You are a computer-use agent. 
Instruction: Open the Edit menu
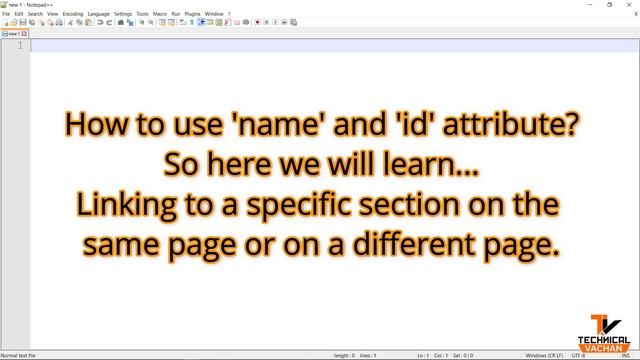tap(19, 14)
